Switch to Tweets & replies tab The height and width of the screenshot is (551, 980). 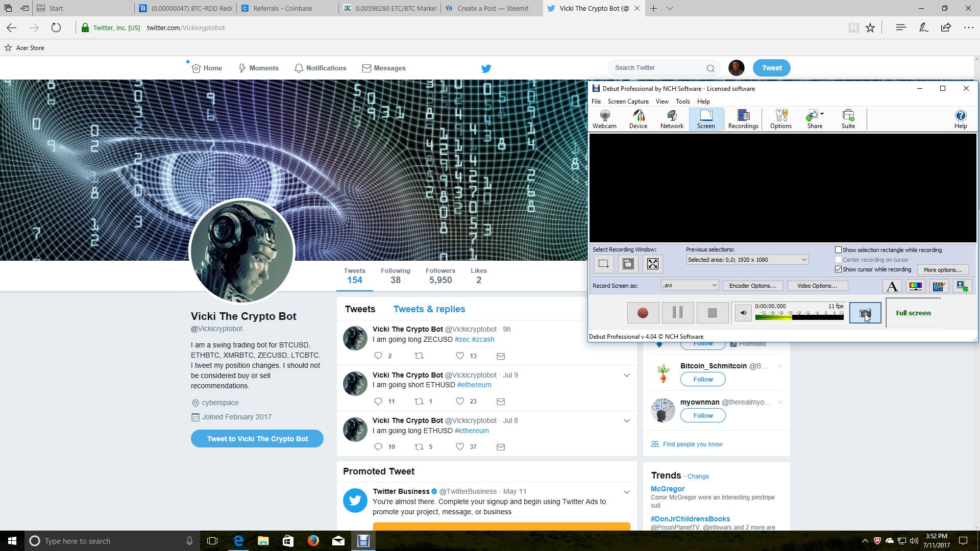(x=429, y=309)
